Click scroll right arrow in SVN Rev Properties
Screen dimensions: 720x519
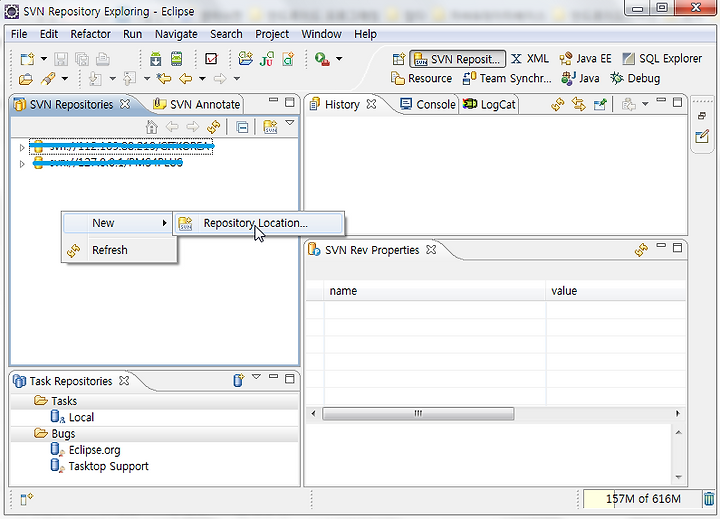[678, 413]
